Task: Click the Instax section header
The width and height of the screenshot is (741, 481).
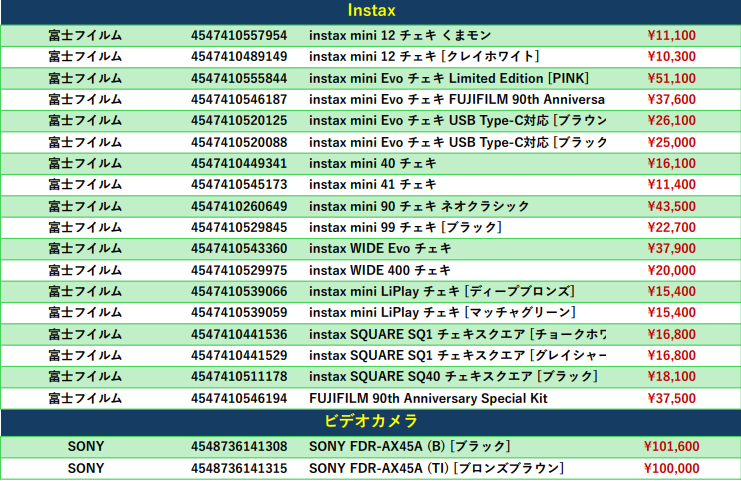Action: [371, 10]
